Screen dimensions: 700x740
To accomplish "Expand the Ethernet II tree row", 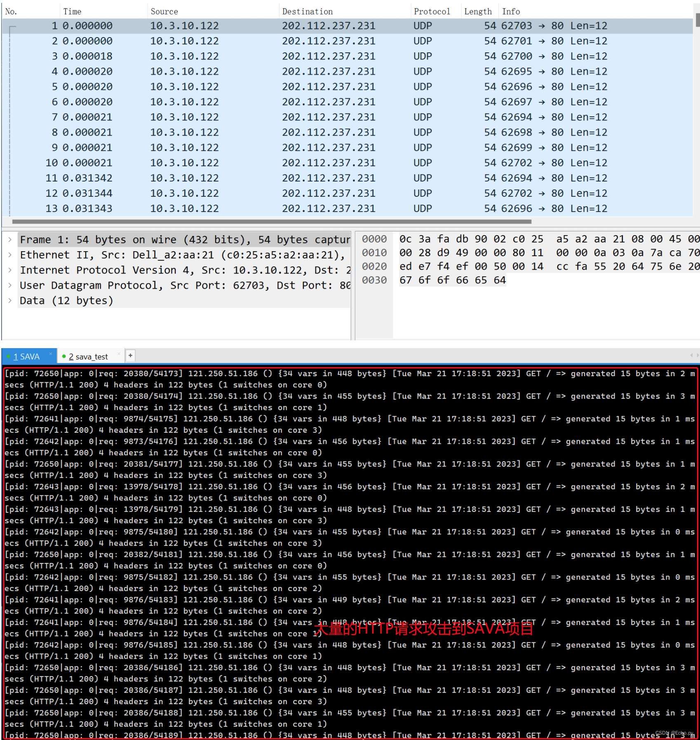I will point(9,255).
